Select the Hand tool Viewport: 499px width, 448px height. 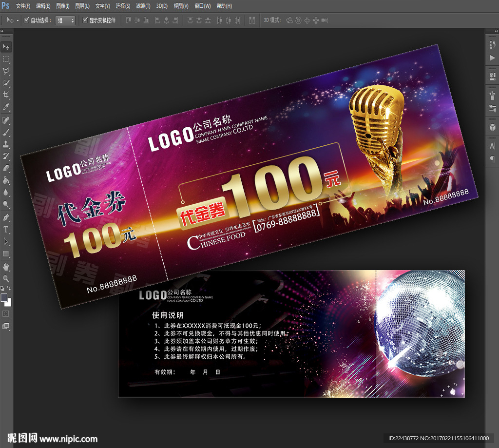point(6,267)
